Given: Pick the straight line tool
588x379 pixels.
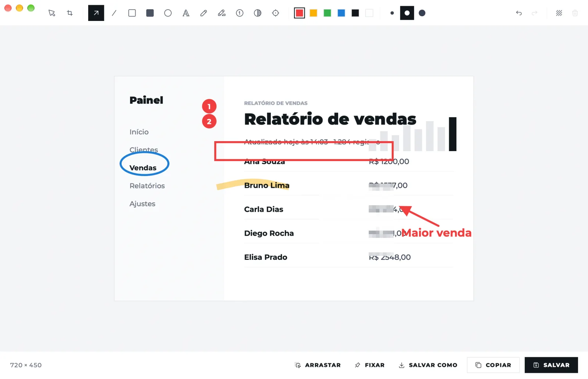Looking at the screenshot, I should [114, 13].
